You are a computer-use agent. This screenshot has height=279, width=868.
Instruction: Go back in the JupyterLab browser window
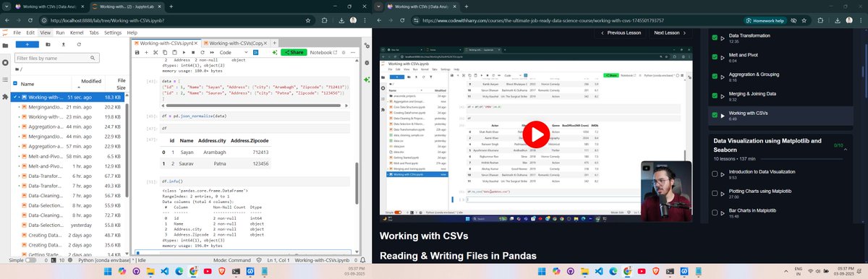(x=7, y=20)
